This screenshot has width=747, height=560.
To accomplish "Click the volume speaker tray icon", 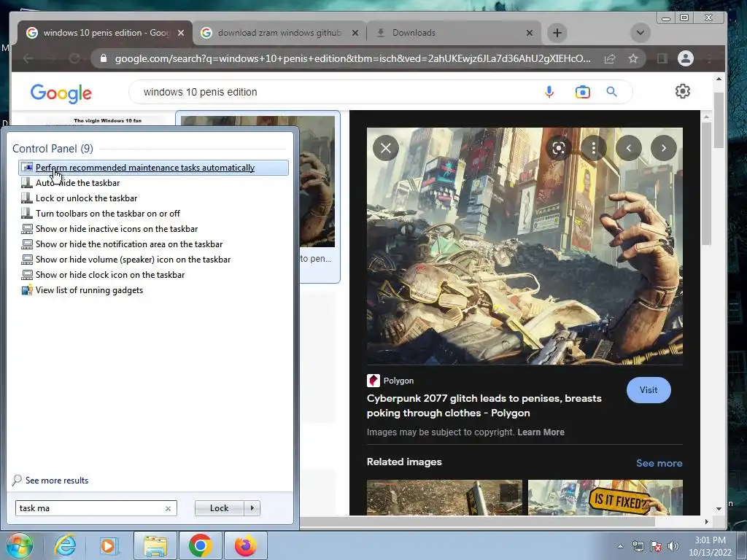I will [673, 546].
